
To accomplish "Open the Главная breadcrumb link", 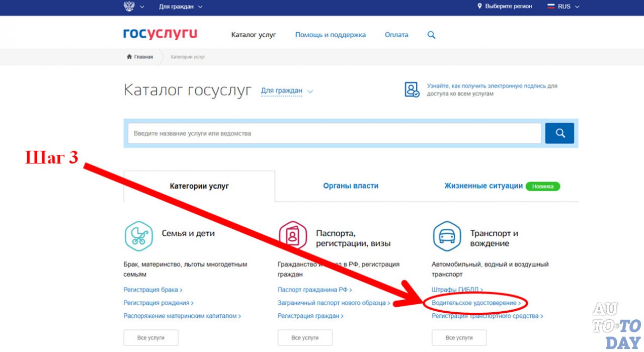I will coord(143,57).
